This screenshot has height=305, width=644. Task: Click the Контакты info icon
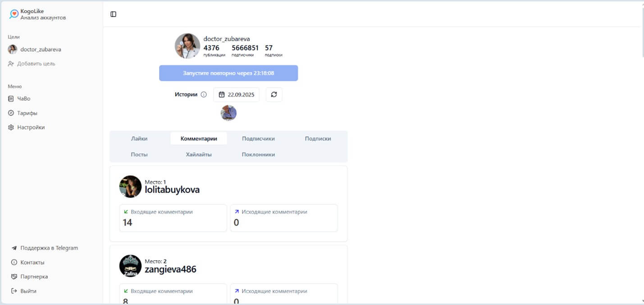14,262
